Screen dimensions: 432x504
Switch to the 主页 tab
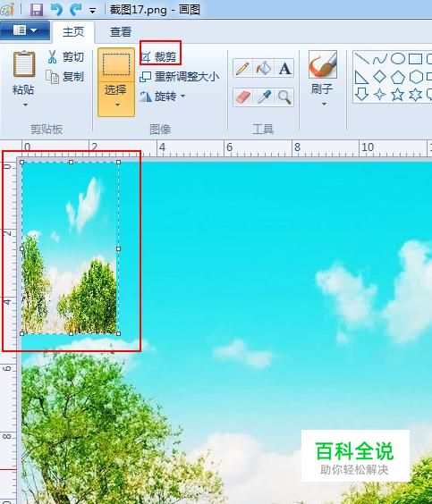pos(73,32)
